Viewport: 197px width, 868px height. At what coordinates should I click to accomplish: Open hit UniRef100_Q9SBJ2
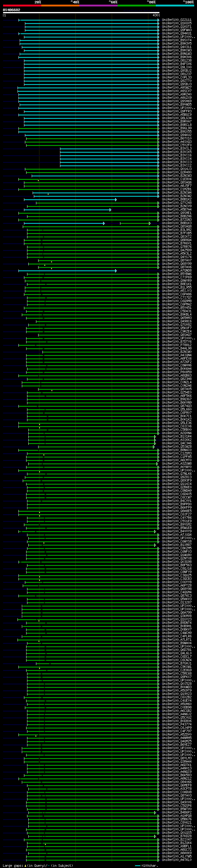tap(177, 71)
